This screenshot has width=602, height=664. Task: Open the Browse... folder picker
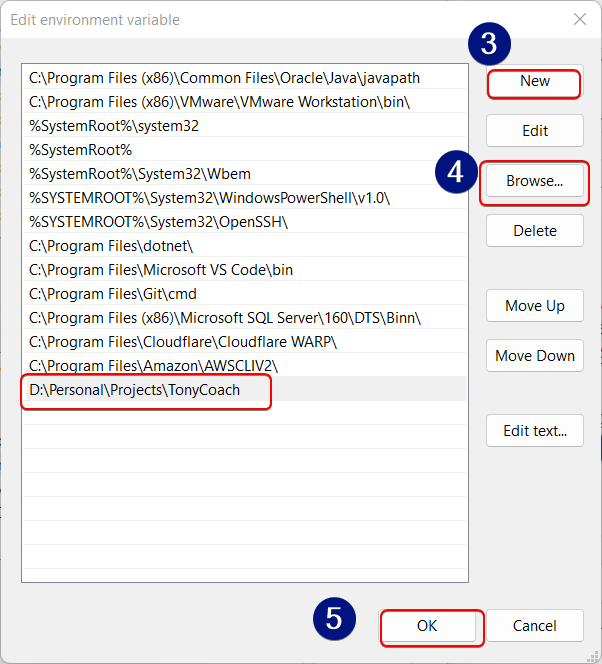point(534,181)
